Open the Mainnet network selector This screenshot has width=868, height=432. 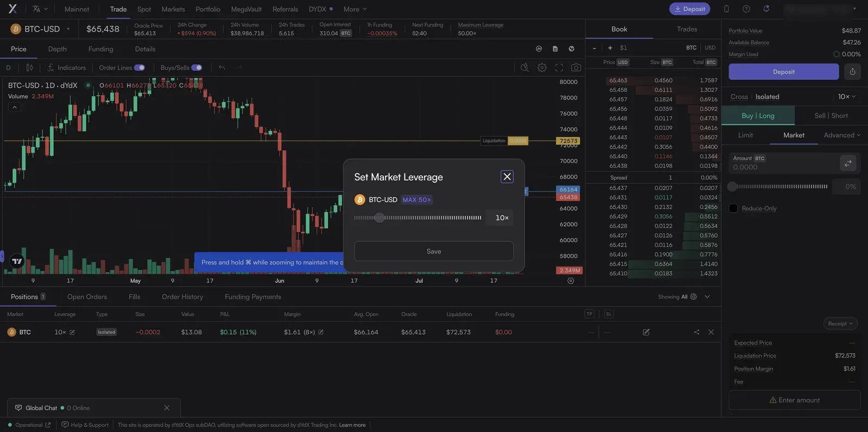click(x=76, y=9)
